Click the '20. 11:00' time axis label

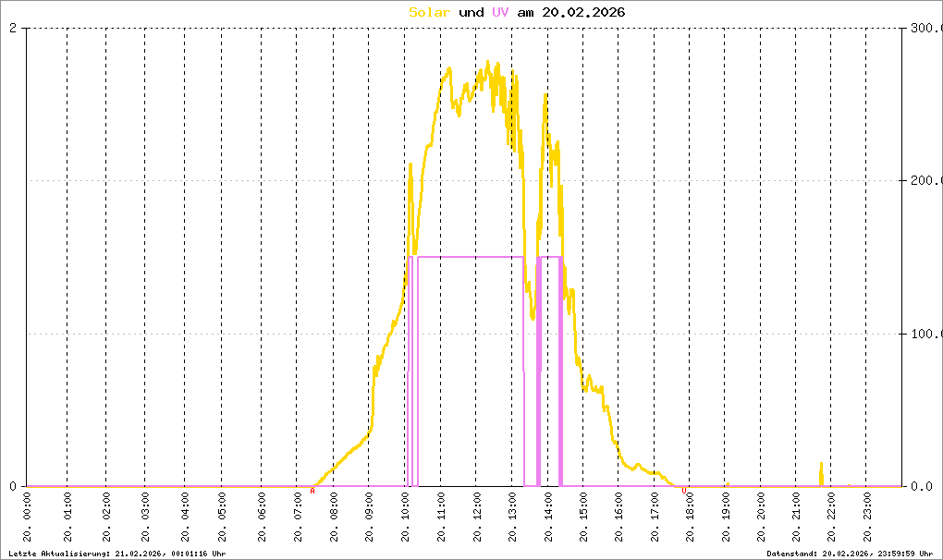point(441,517)
